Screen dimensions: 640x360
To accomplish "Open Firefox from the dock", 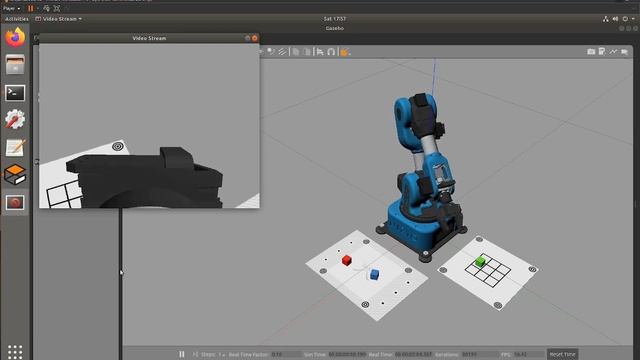I will pos(15,38).
